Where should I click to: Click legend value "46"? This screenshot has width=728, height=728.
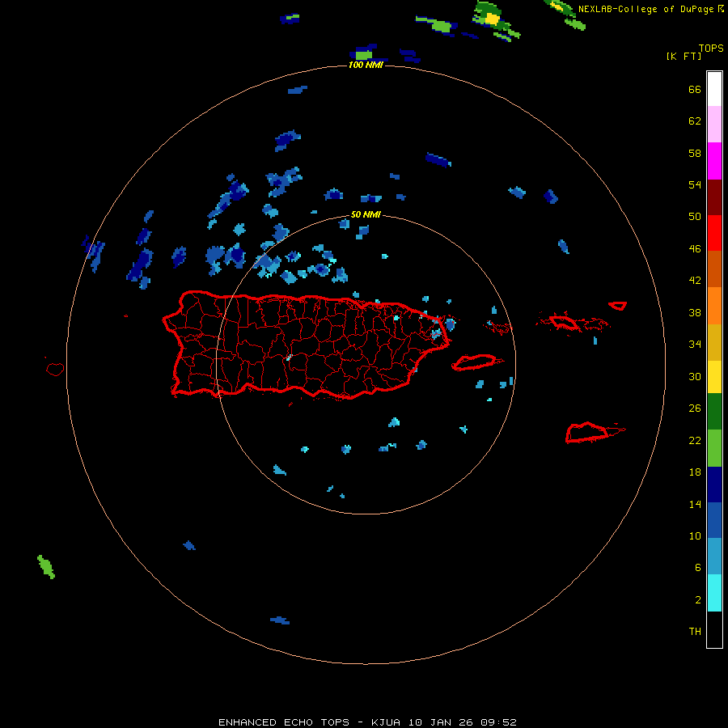695,249
